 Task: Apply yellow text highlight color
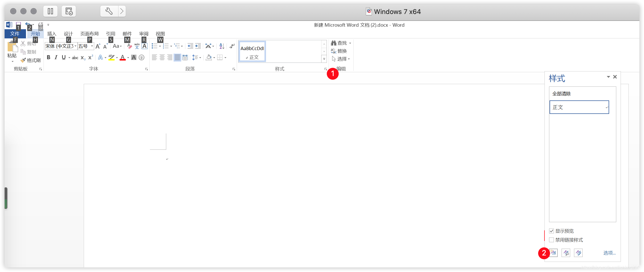tap(111, 58)
